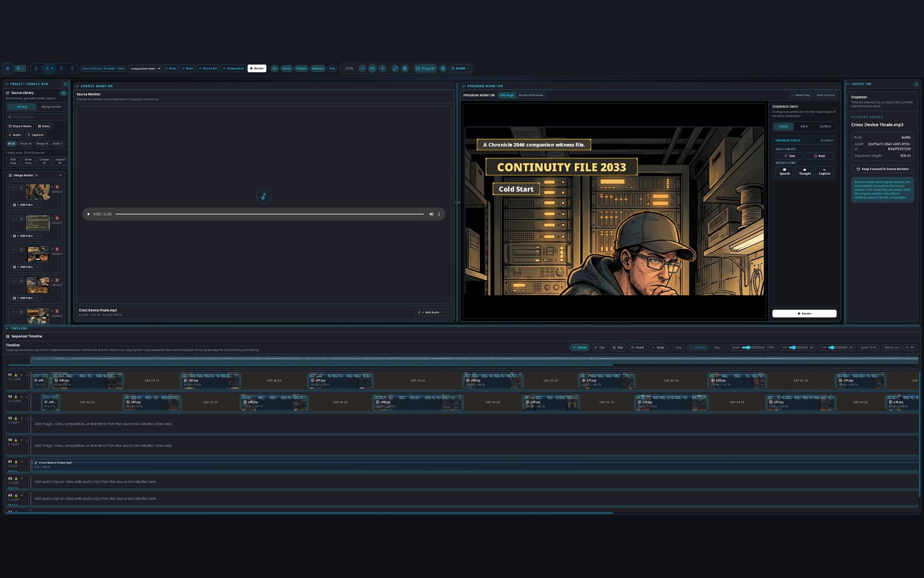The image size is (924, 578).
Task: Activate the Slip tool
Action: 618,348
